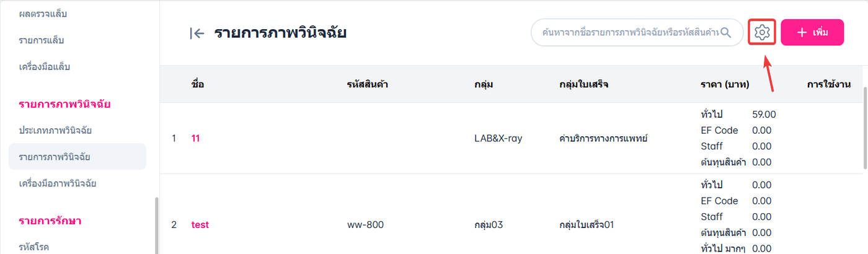Open รหัสโรค in the sidebar
The image size is (868, 254).
click(x=34, y=247)
